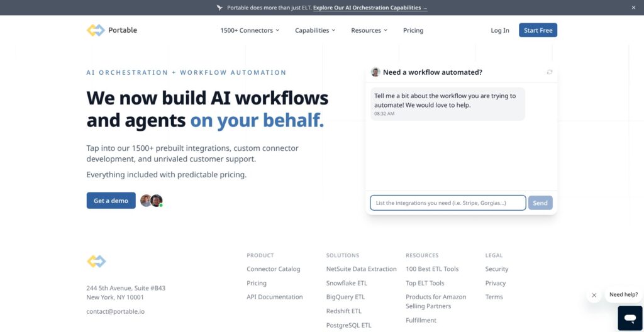Open the Security link under Legal
Viewport: 644px width, 332px height.
[x=497, y=269]
